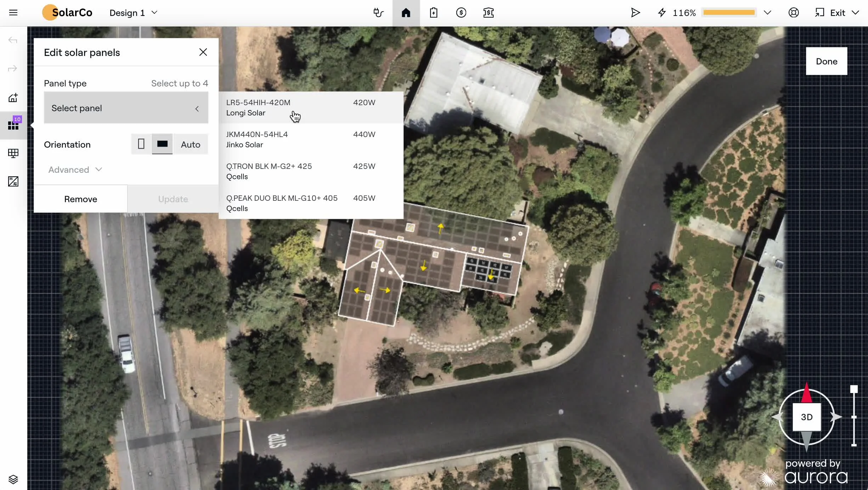Click the lightning bolt energy offset icon
Viewport: 868px width, 490px height.
click(662, 13)
